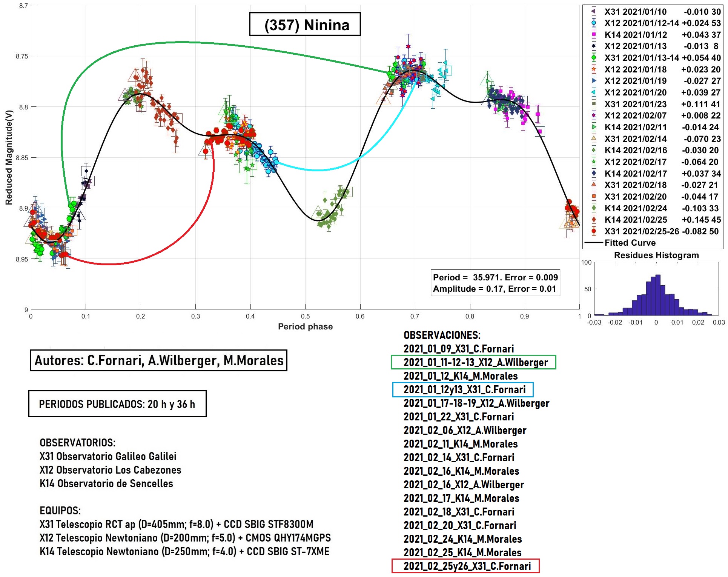Click the Period and Amplitude info box

(495, 283)
